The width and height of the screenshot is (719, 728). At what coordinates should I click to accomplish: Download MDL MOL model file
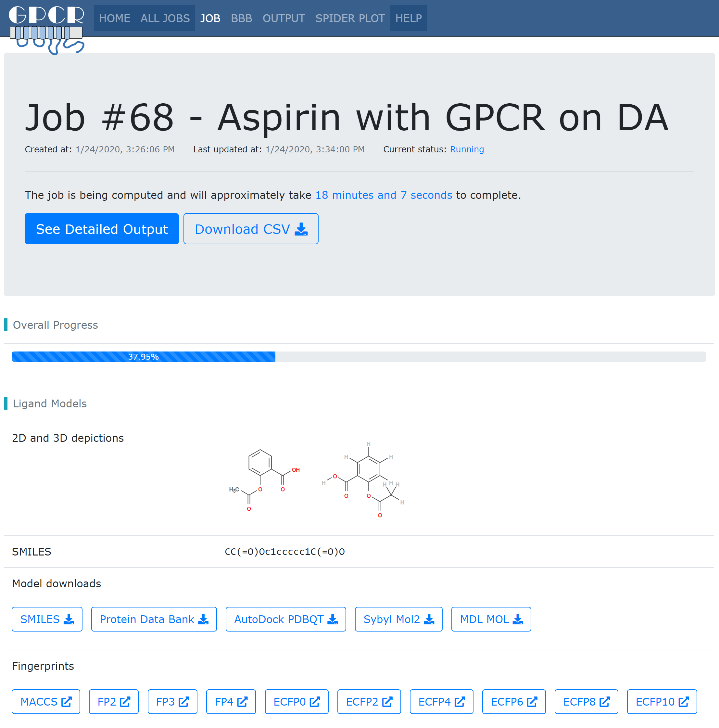pyautogui.click(x=491, y=619)
